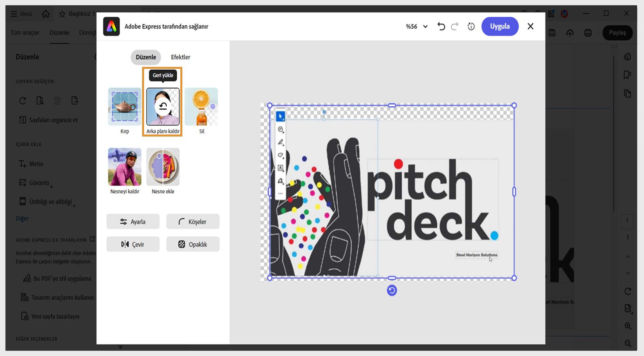Click Yeni sayfa tasarlayın option

tap(50, 316)
